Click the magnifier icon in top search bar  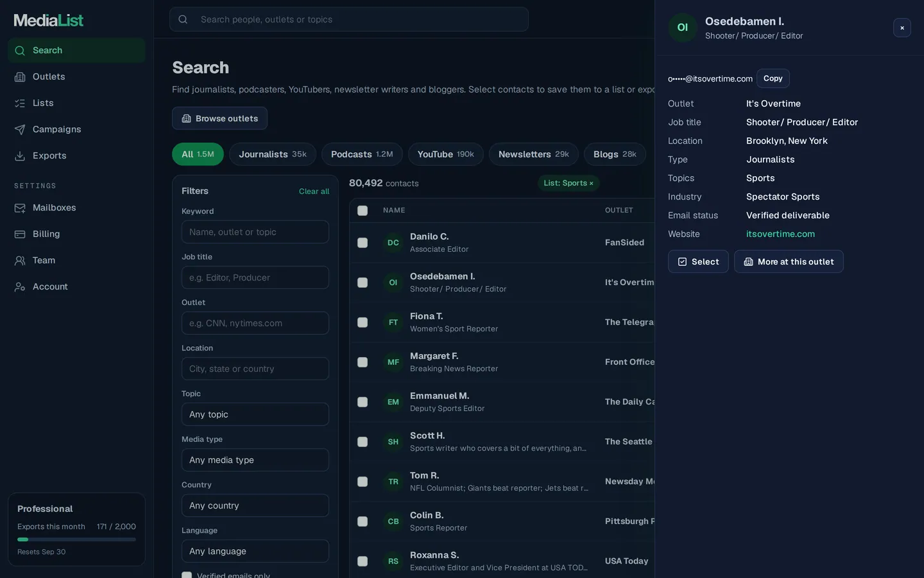(x=183, y=19)
